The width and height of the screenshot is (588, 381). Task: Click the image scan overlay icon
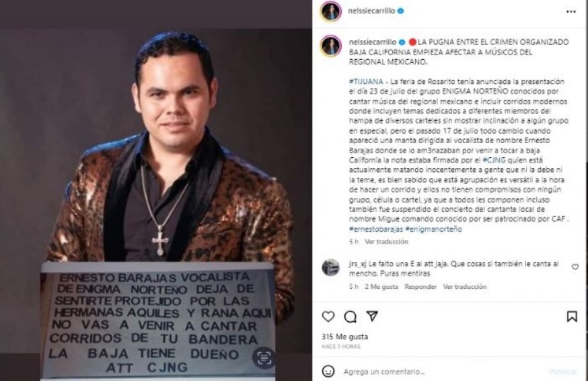coord(264,357)
